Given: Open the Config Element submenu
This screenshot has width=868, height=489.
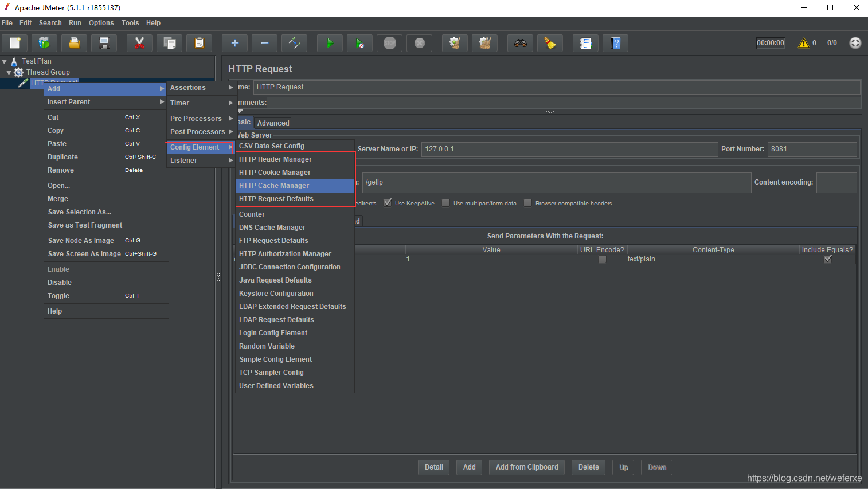Looking at the screenshot, I should coord(201,147).
